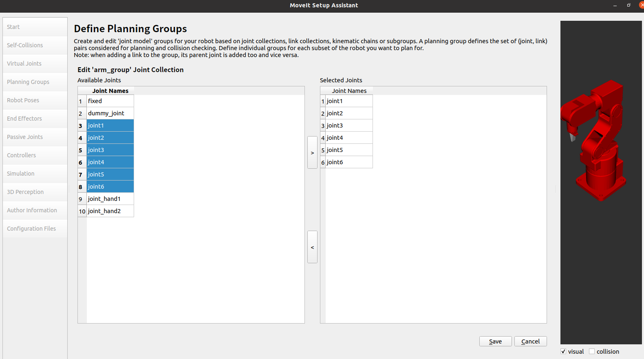Enable the collision checkbox
The image size is (644, 359).
(x=592, y=351)
